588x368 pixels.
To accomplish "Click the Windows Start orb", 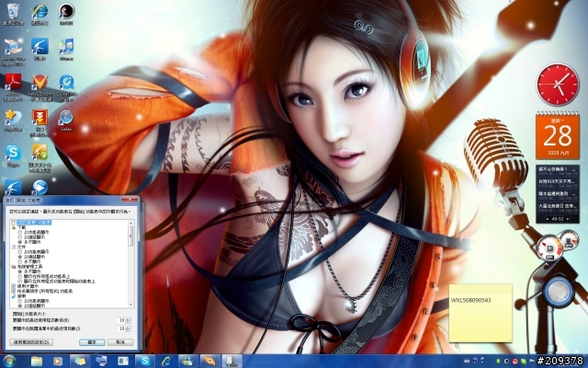I will [9, 362].
